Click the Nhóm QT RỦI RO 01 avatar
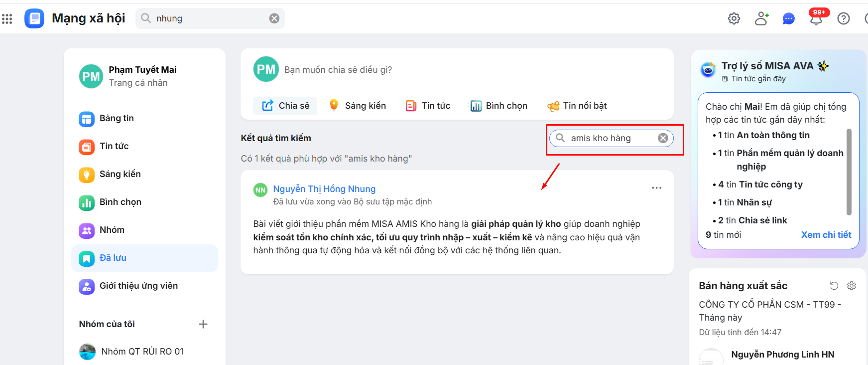The width and height of the screenshot is (868, 365). pyautogui.click(x=88, y=352)
